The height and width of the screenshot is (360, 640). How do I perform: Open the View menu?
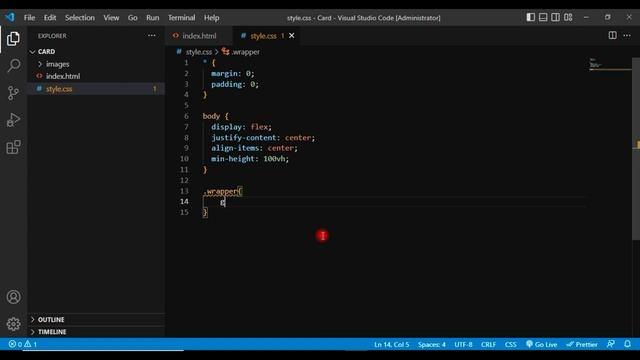(111, 18)
